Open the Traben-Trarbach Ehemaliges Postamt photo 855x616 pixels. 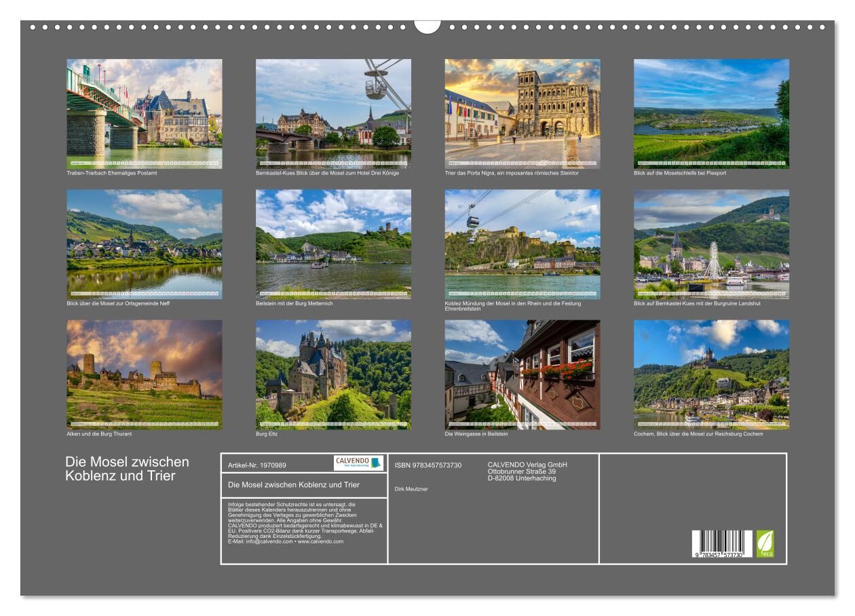click(144, 113)
